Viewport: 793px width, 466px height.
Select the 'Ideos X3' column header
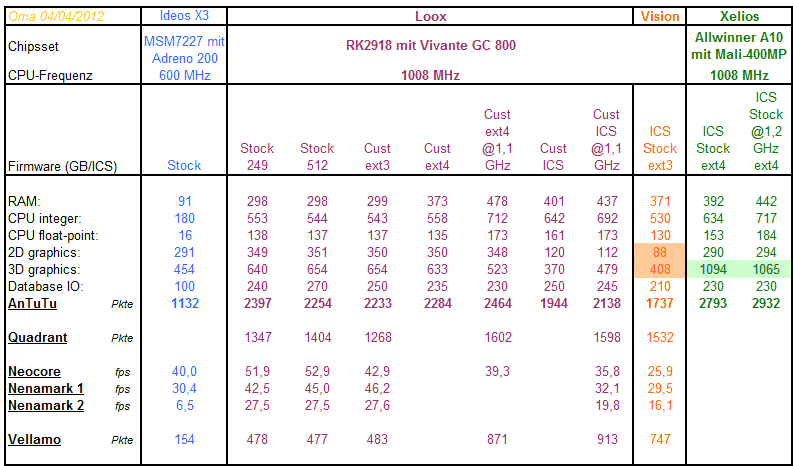(184, 16)
